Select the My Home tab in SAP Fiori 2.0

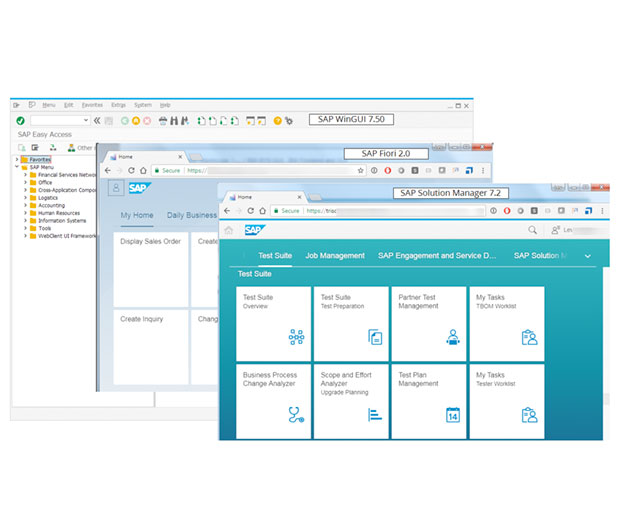[x=137, y=215]
